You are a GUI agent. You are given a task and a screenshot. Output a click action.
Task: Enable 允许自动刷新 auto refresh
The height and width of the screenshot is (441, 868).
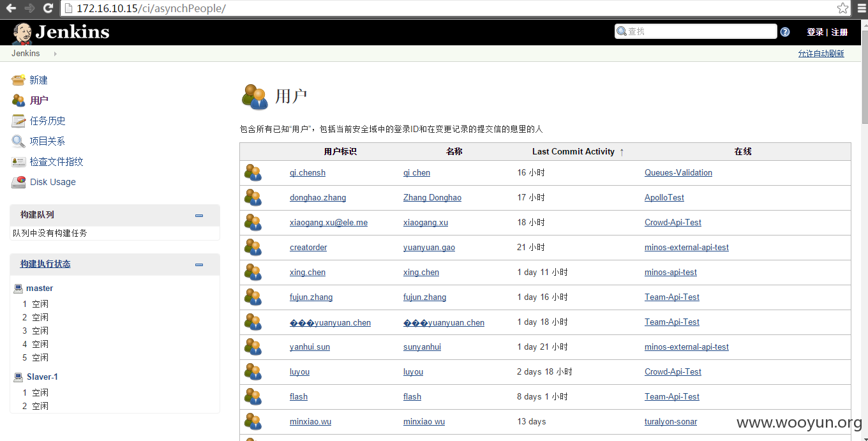click(x=821, y=54)
